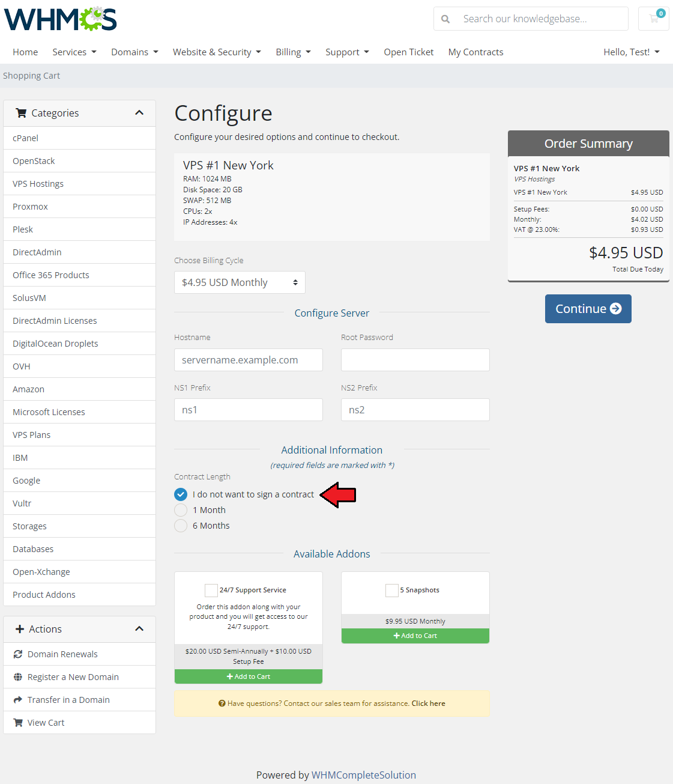This screenshot has width=673, height=784.
Task: Choose the 1 Month contract length
Action: tap(181, 510)
